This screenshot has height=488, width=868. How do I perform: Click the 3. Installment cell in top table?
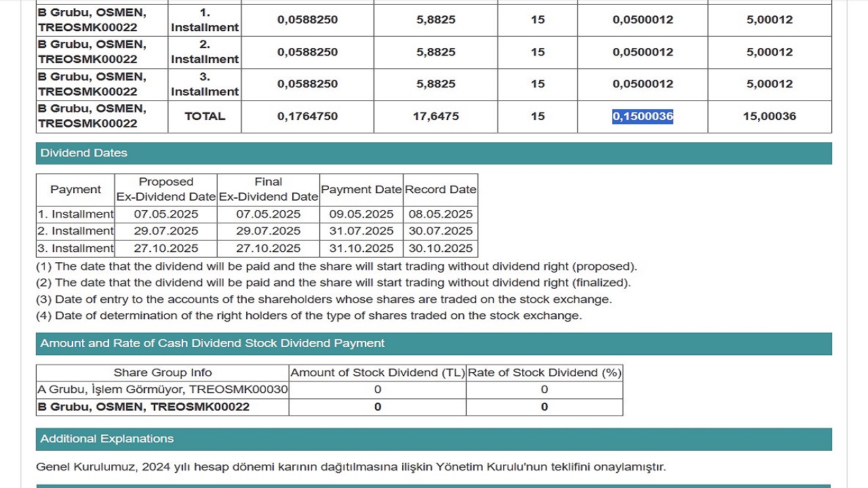click(205, 84)
